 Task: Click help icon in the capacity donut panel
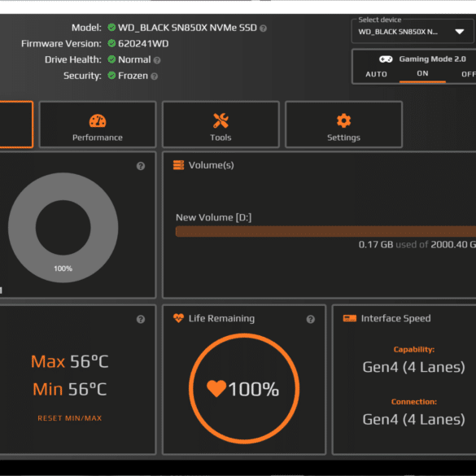tap(141, 166)
